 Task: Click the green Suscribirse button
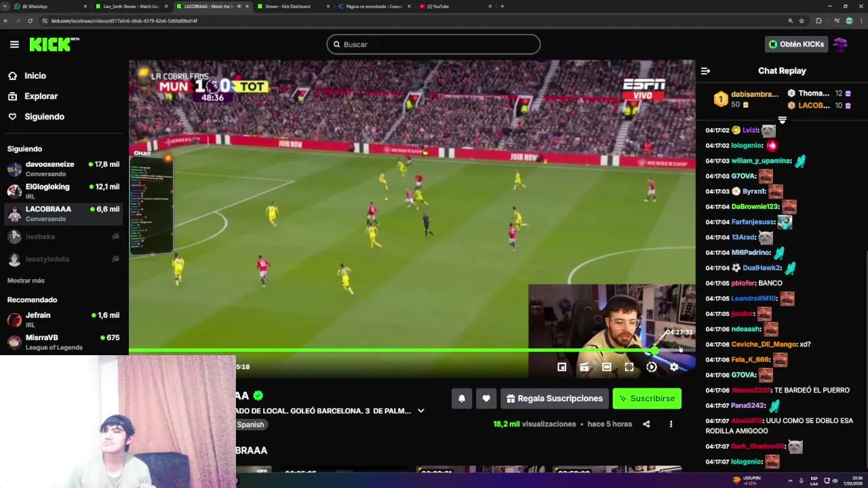tap(647, 399)
